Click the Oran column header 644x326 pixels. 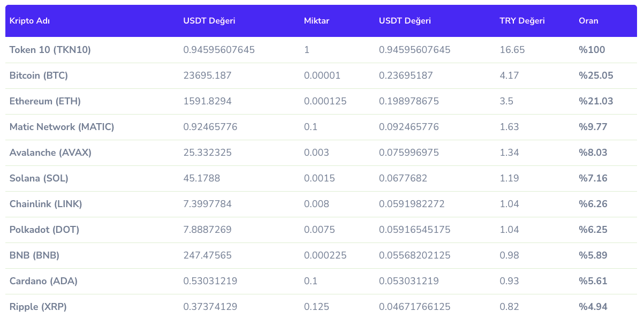click(x=588, y=21)
